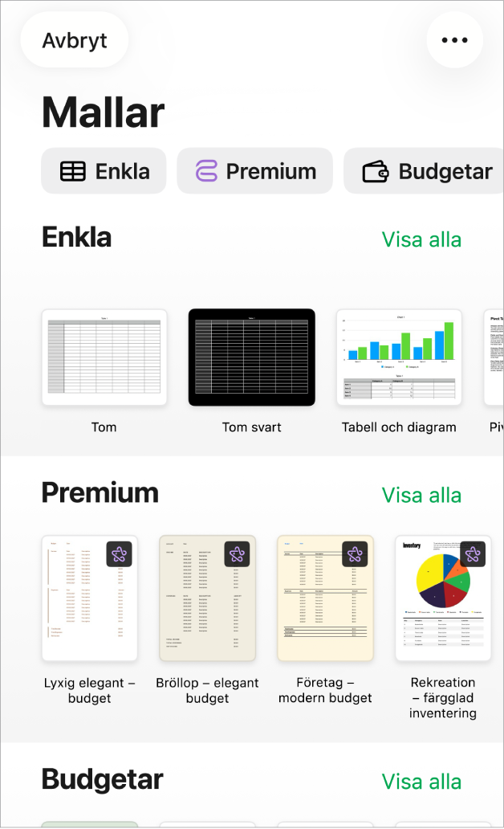Open the Företag modern budget template

[326, 598]
